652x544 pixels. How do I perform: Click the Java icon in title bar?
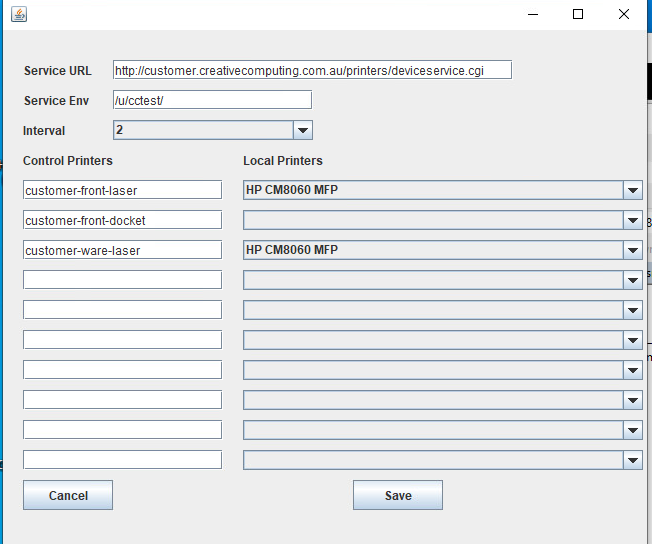coord(18,15)
